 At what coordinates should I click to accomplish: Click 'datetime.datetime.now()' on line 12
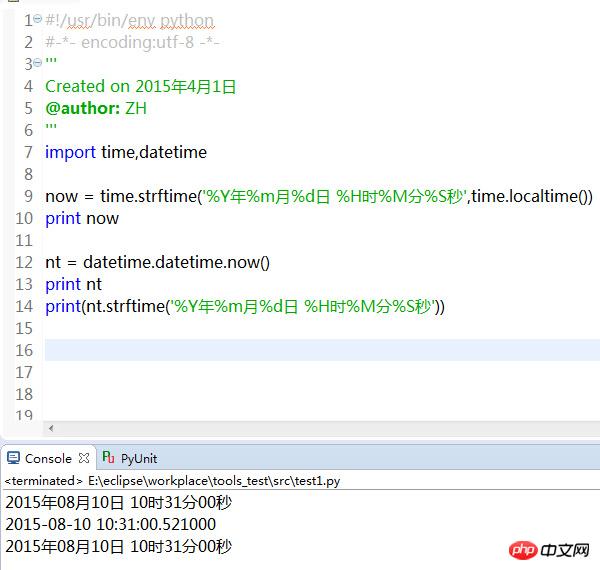[176, 262]
